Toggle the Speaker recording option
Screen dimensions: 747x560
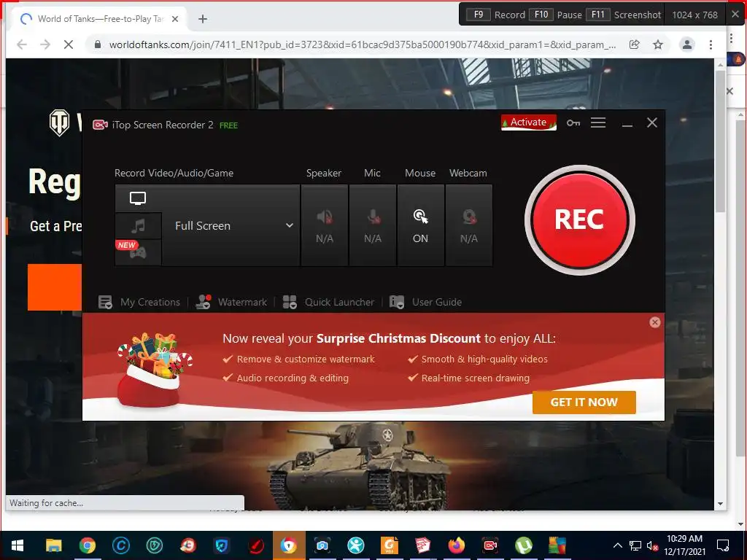tap(325, 225)
